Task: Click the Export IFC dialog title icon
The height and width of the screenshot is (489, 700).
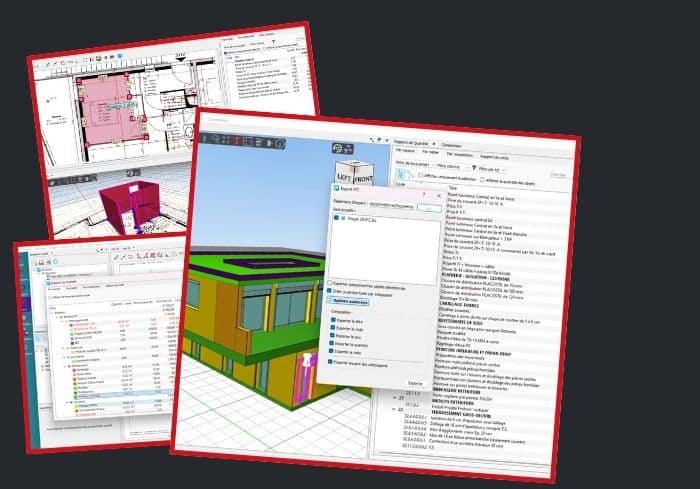Action: [336, 188]
